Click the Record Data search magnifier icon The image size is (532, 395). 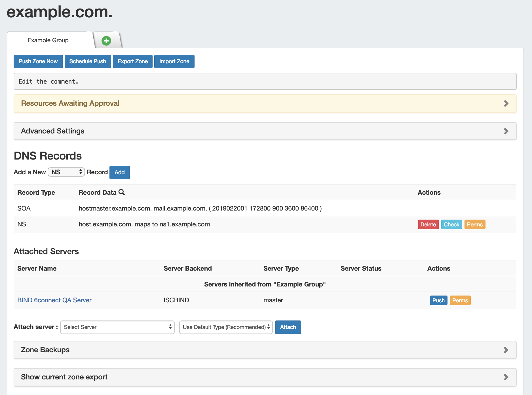[122, 192]
